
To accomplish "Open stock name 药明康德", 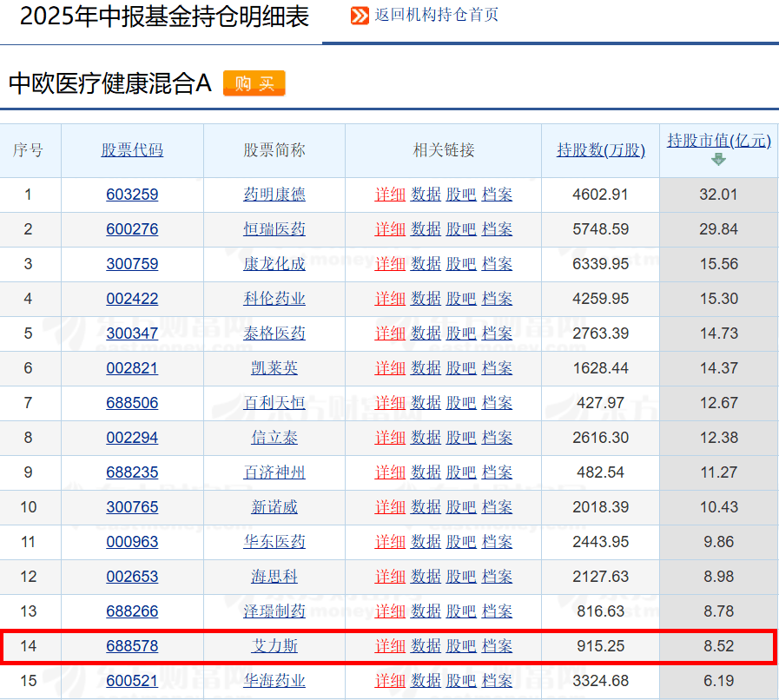I will point(274,195).
